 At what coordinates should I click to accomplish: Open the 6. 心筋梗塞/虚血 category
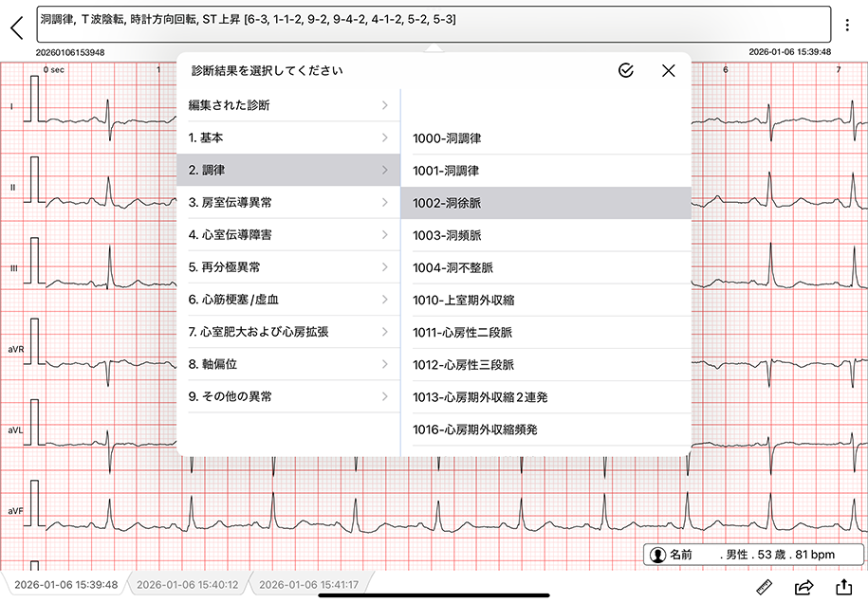(x=287, y=300)
